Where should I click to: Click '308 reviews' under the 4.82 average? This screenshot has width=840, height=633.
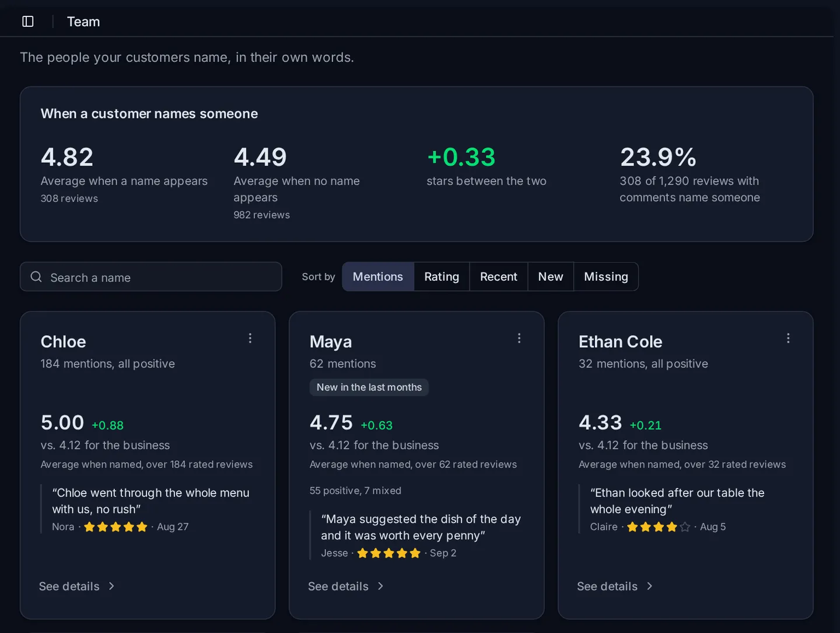coord(69,198)
